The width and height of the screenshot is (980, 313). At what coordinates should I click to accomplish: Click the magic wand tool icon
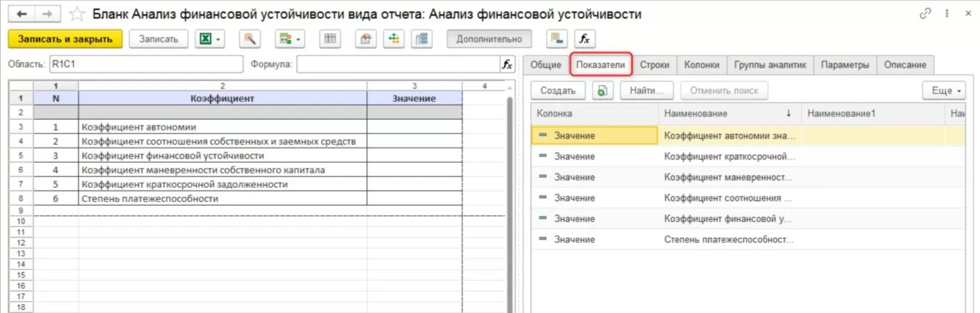(250, 39)
